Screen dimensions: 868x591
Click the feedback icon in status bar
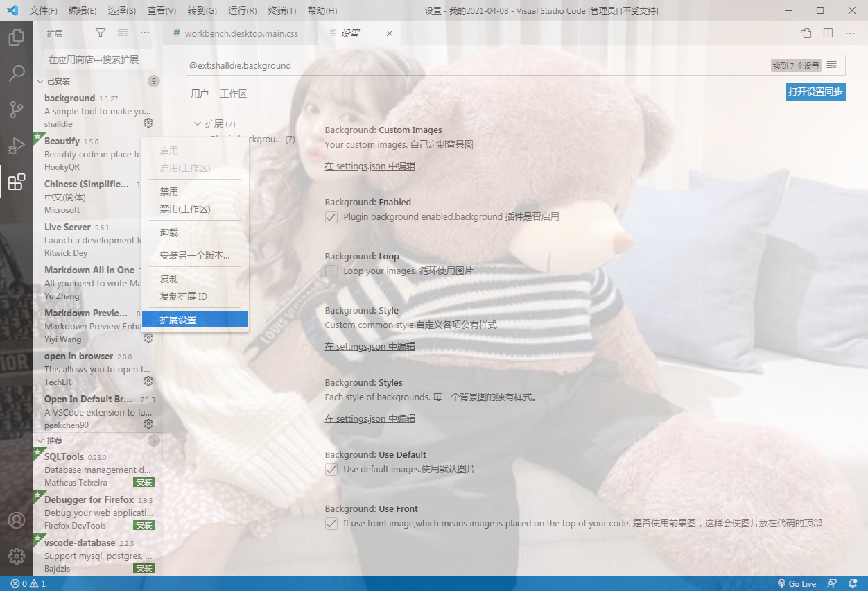pyautogui.click(x=833, y=583)
